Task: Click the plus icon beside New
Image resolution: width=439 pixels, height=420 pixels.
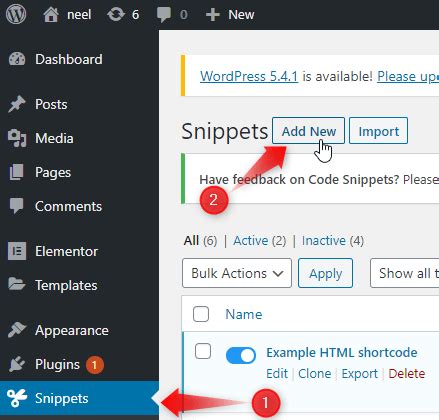Action: (x=213, y=15)
